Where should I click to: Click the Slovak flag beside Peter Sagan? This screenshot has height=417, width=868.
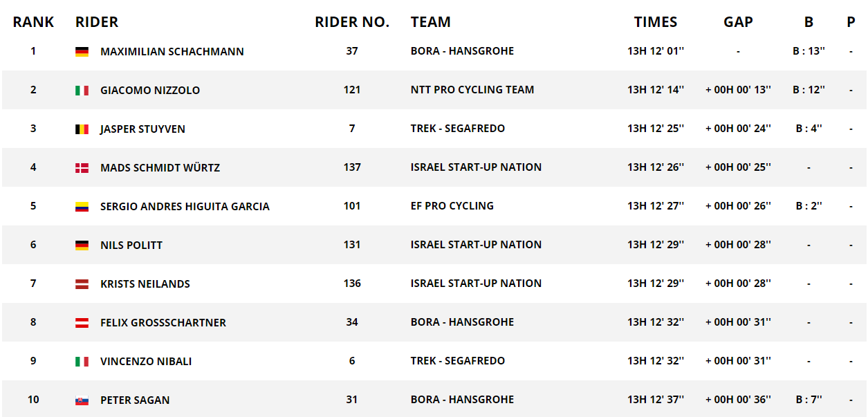pyautogui.click(x=82, y=400)
